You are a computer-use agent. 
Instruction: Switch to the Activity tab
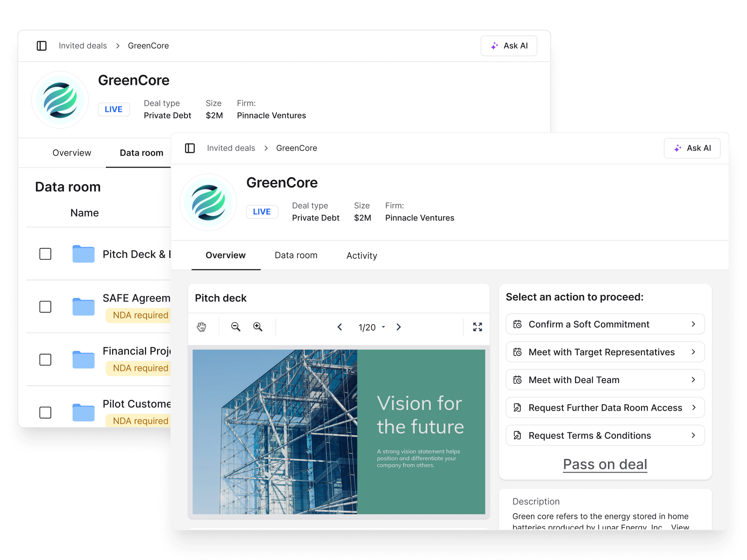(362, 255)
